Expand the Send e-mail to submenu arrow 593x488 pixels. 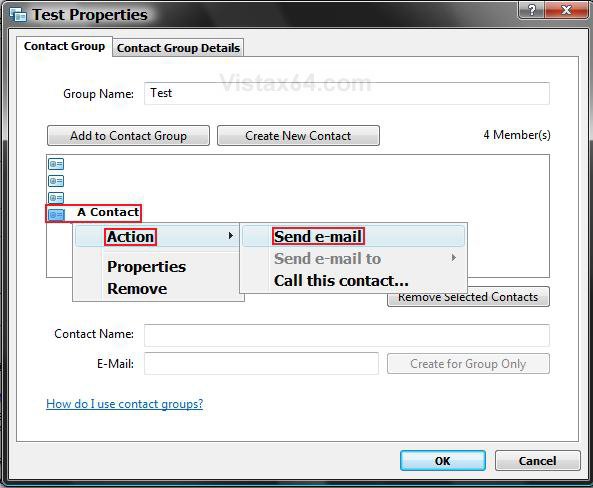click(453, 258)
